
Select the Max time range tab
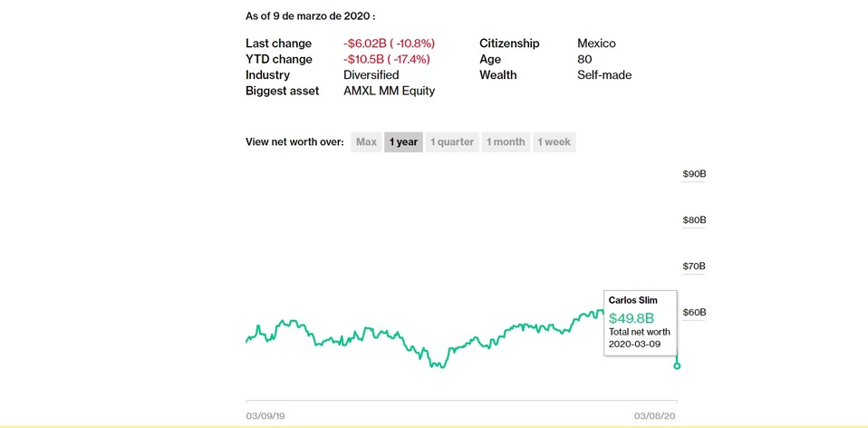point(366,142)
